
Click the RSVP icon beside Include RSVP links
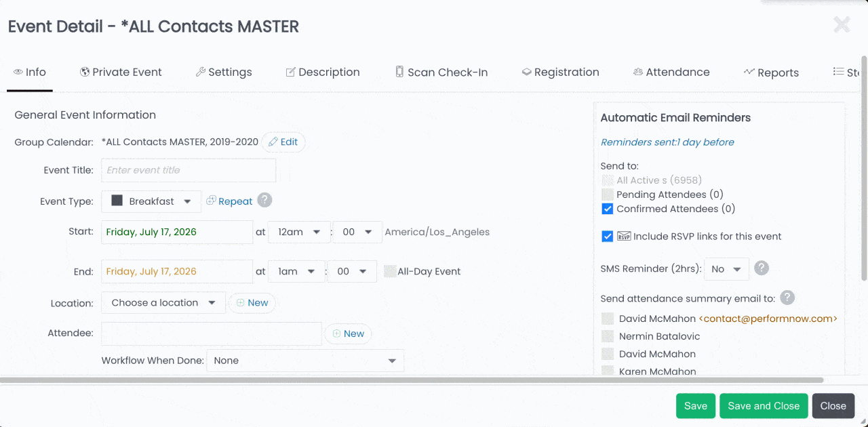624,237
